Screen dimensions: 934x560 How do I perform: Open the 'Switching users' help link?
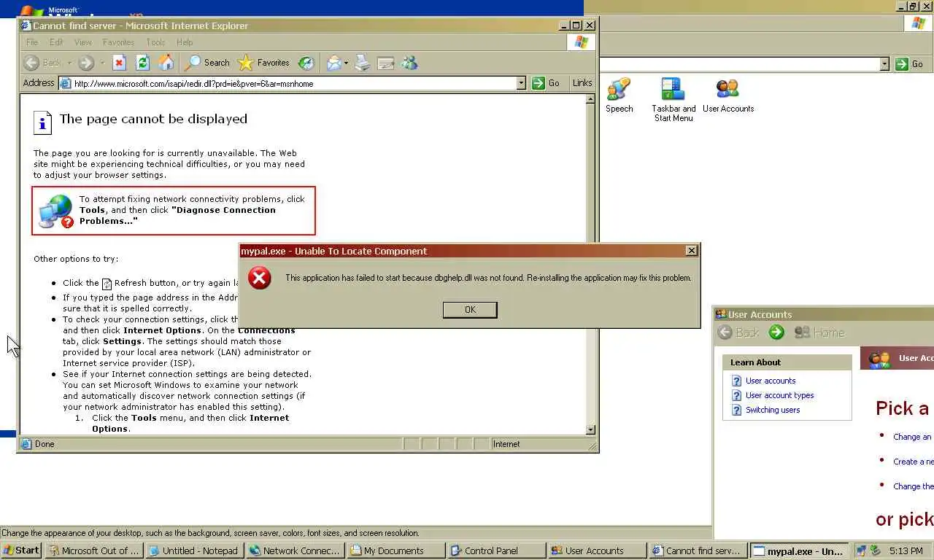[x=773, y=410]
